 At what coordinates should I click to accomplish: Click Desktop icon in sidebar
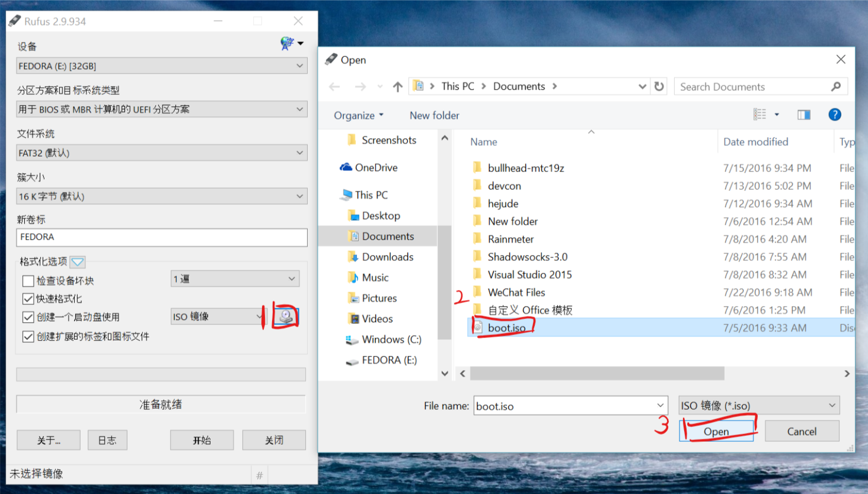coord(353,215)
